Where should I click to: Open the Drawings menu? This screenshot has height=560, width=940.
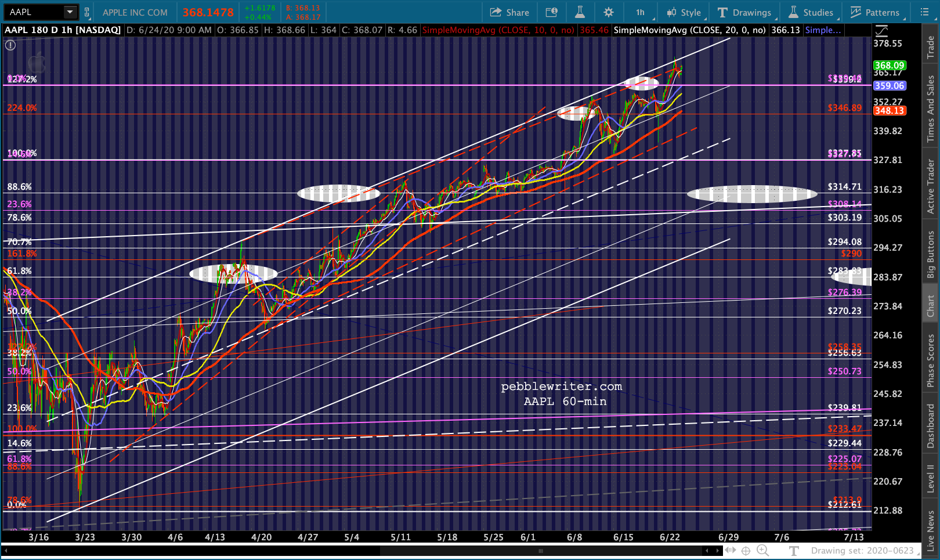[744, 12]
